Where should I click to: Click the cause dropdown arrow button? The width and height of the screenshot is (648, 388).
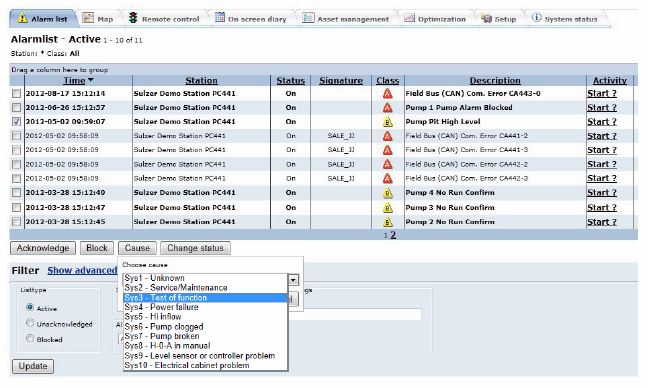[293, 280]
